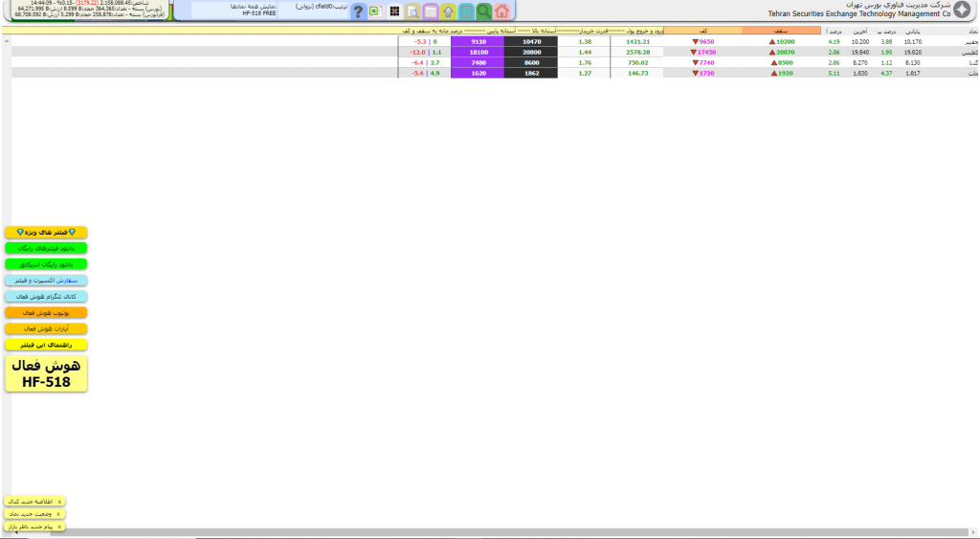Open the purple calendar table icon
Screen dimensions: 980x539
point(431,11)
